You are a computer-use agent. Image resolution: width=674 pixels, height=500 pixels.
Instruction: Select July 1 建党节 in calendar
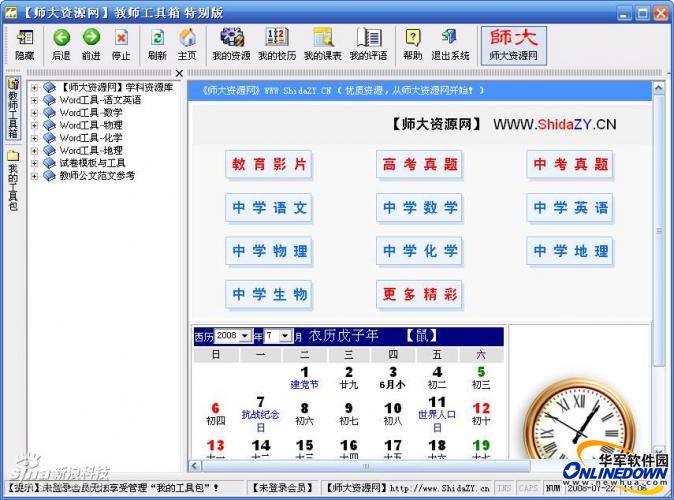[x=304, y=378]
